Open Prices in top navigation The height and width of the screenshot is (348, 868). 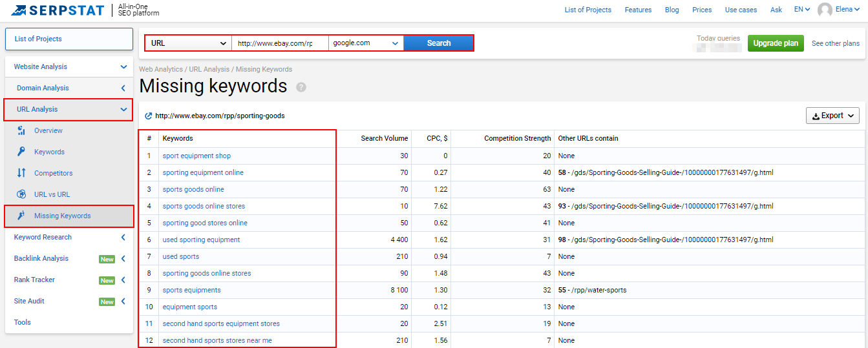[702, 10]
